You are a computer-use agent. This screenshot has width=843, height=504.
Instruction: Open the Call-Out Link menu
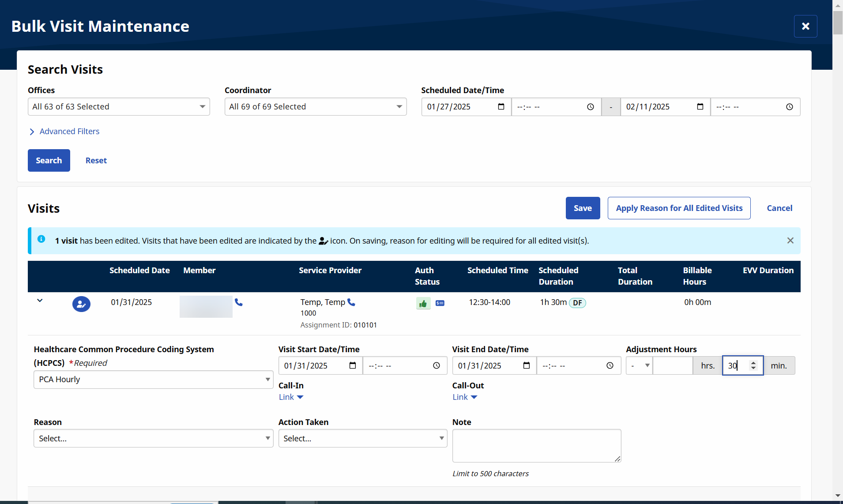tap(465, 397)
